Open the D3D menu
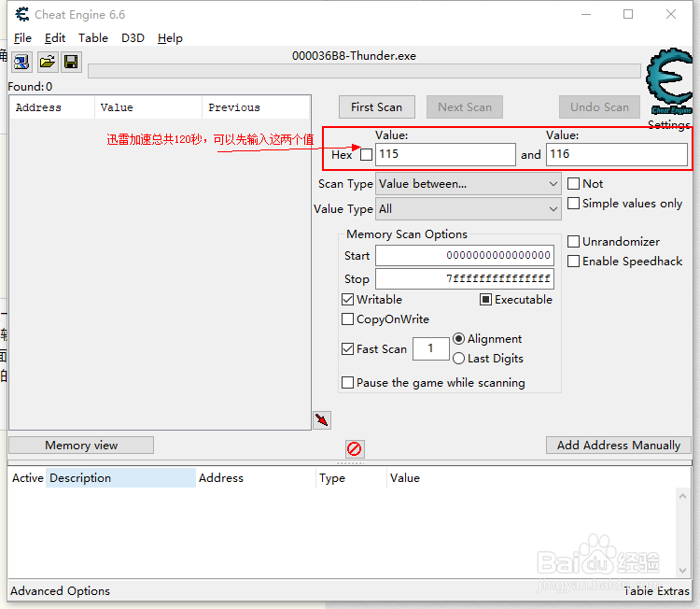The width and height of the screenshot is (700, 609). 133,38
